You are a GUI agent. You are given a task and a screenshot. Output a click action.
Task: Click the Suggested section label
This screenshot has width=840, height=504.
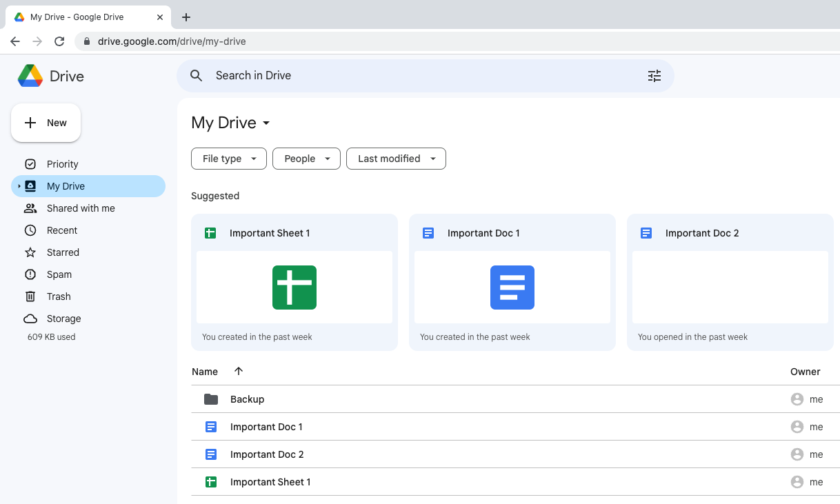[x=215, y=196]
